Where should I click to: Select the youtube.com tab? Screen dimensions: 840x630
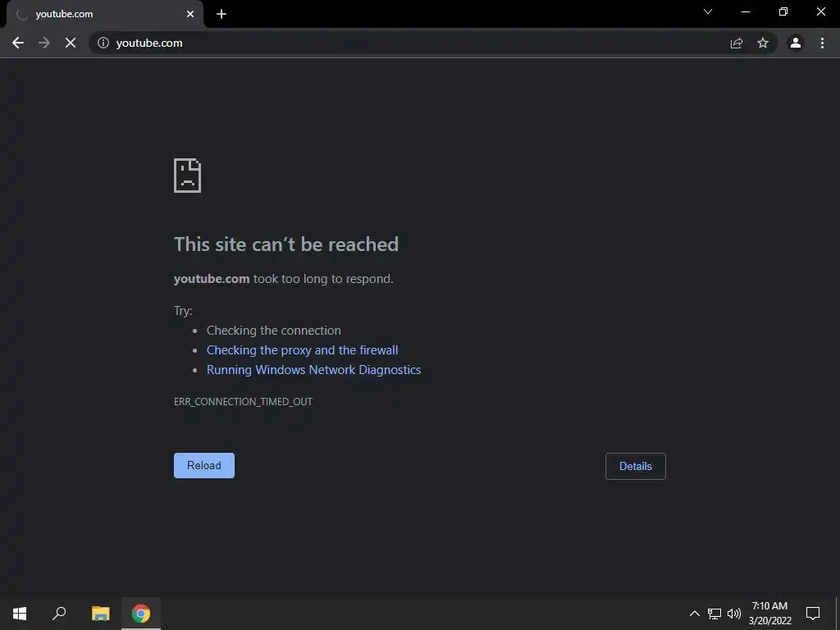click(x=105, y=14)
